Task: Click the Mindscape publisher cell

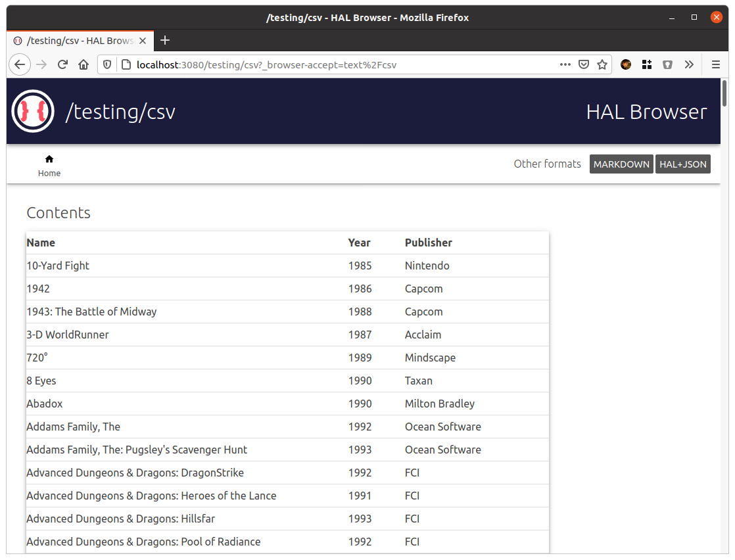Action: (x=431, y=358)
